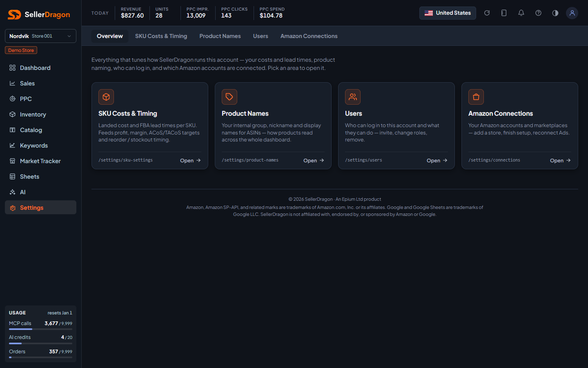Open link on SKU Costs & Timing card

190,160
